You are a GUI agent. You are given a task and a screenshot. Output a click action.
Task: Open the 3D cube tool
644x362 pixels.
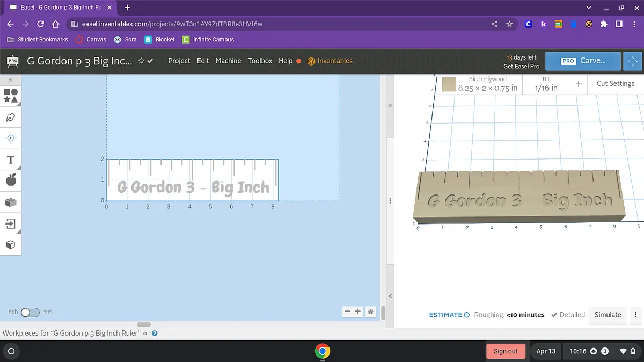pyautogui.click(x=11, y=244)
